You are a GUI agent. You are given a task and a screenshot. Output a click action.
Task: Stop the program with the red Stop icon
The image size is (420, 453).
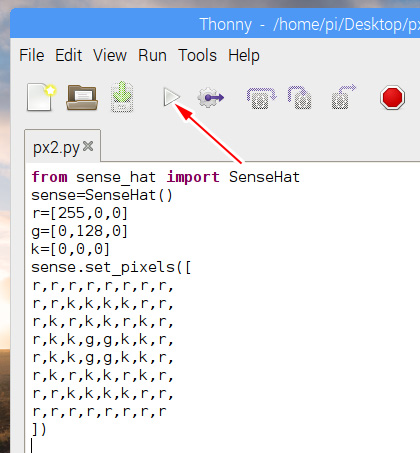[393, 98]
